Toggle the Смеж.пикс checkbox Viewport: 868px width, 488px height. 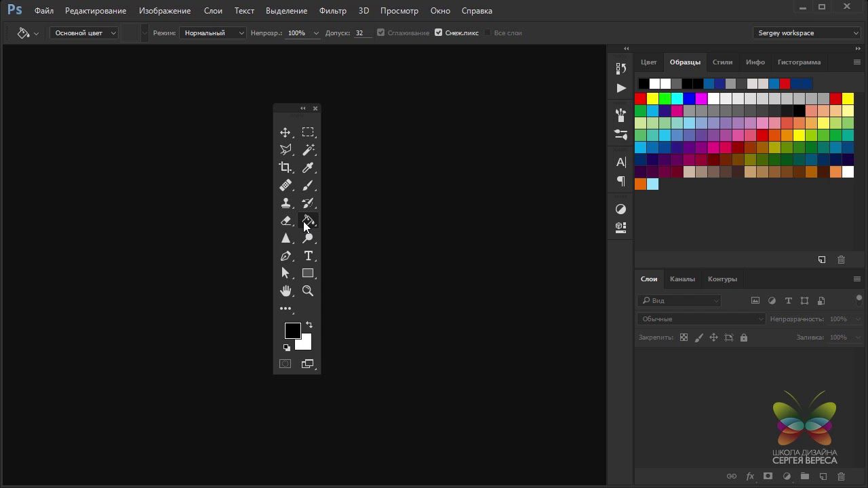coord(439,33)
